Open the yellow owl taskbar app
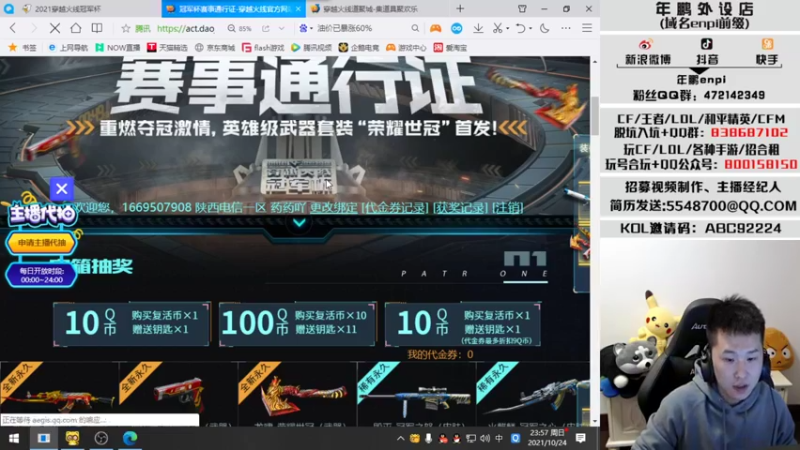 [x=72, y=438]
